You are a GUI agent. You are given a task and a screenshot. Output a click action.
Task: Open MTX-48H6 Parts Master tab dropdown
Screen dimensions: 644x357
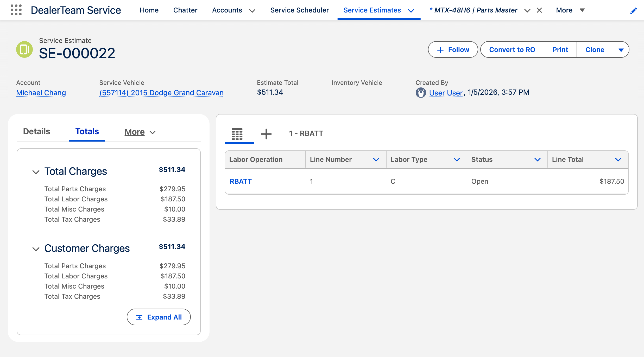click(527, 11)
